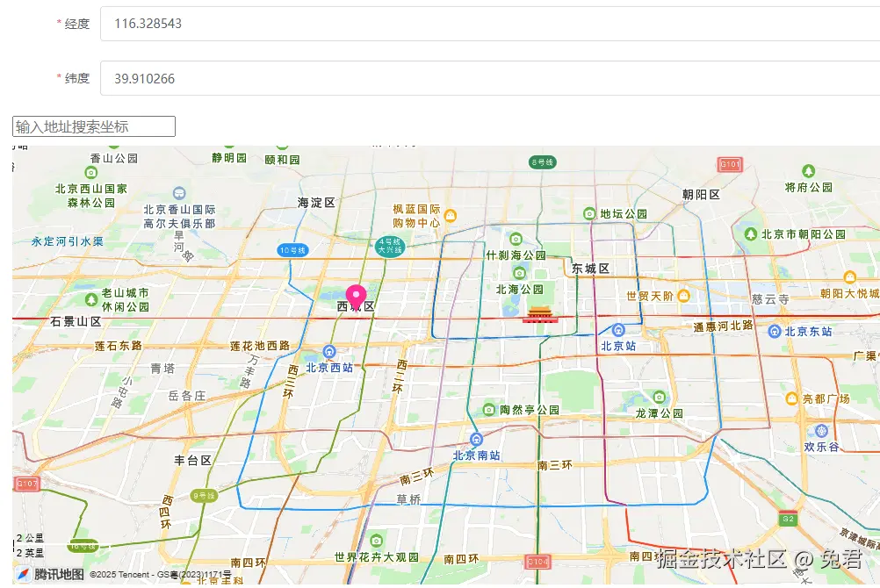Click the 朝阳区 district label

pyautogui.click(x=701, y=195)
